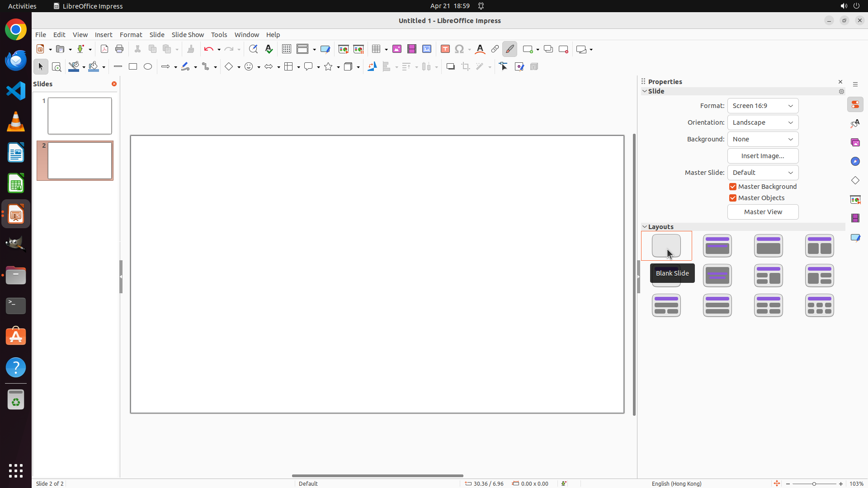Viewport: 868px width, 488px height.
Task: Open the Slide Show menu
Action: coord(188,35)
